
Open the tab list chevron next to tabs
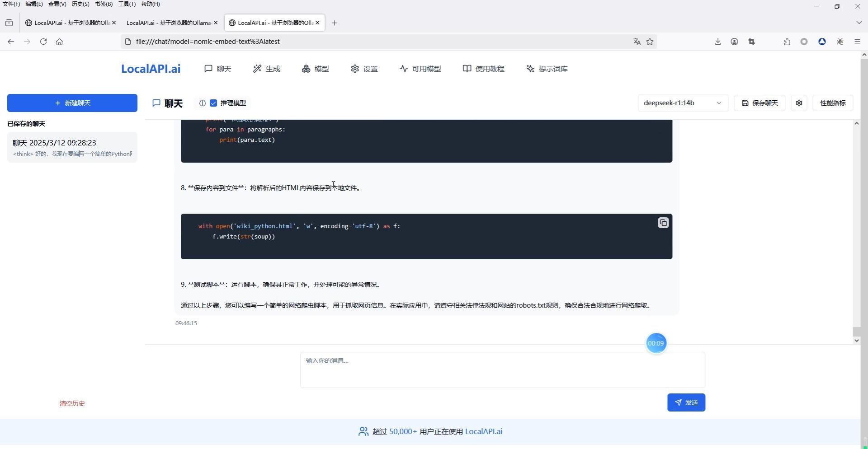(859, 22)
